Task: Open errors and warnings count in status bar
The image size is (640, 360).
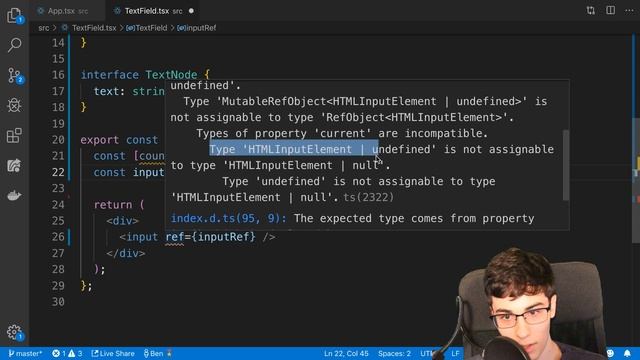Action: click(x=67, y=353)
